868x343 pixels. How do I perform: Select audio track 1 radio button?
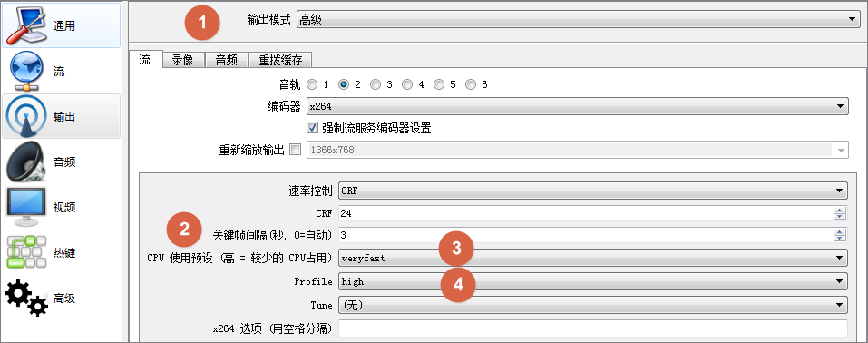pyautogui.click(x=312, y=84)
